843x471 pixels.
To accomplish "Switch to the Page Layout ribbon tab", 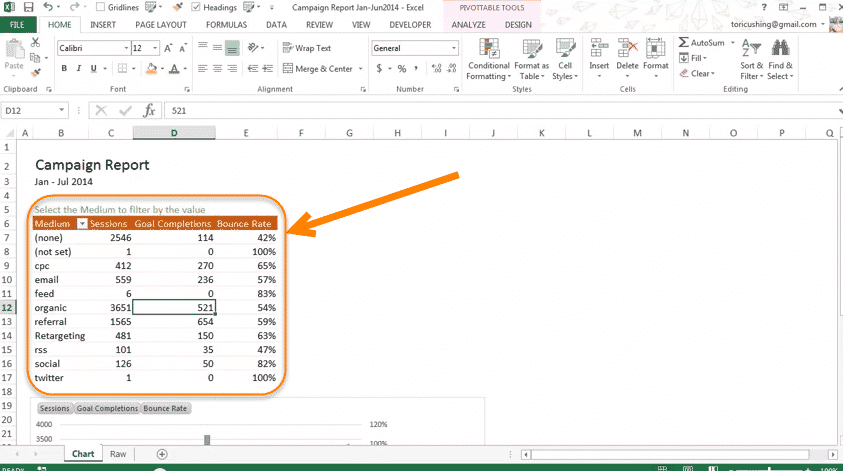I will click(160, 24).
